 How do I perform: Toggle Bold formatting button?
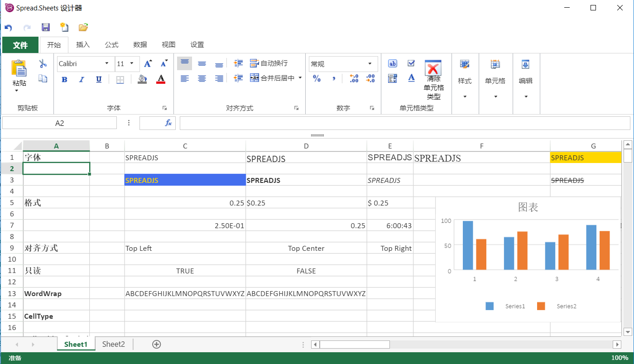click(64, 80)
